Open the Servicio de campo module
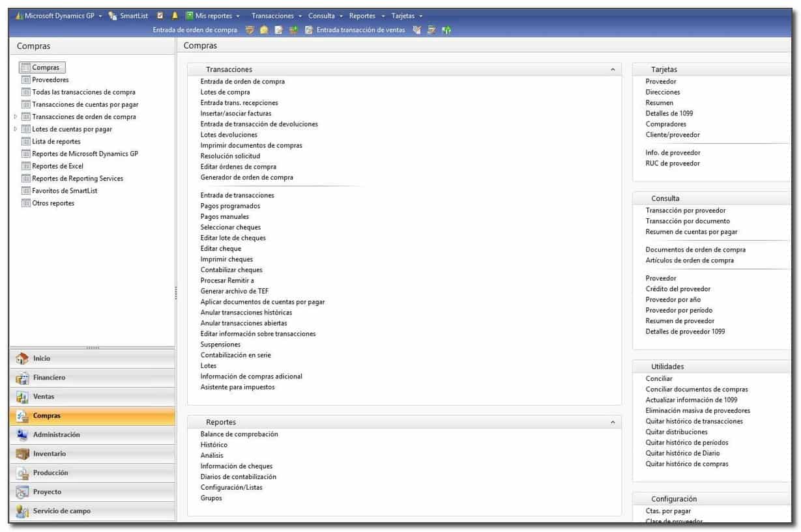Screen dimensions: 801x532 point(23,512)
